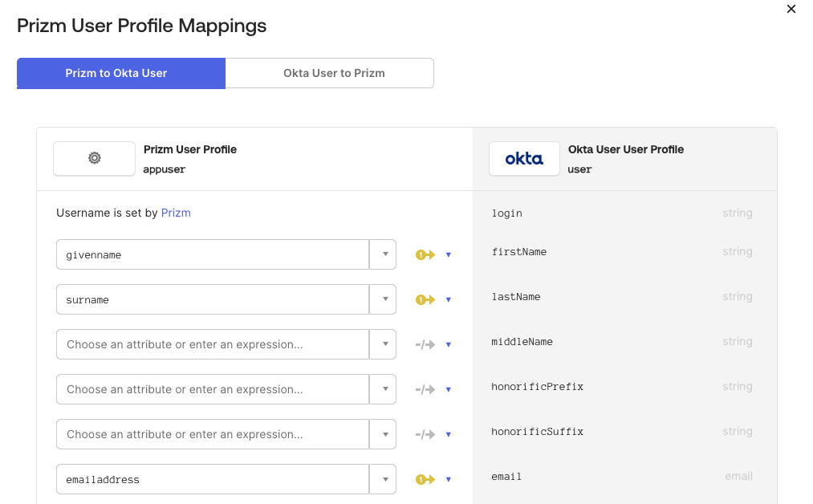Expand mapping options for lastName
Viewport: 813px width, 504px height.
click(x=449, y=299)
